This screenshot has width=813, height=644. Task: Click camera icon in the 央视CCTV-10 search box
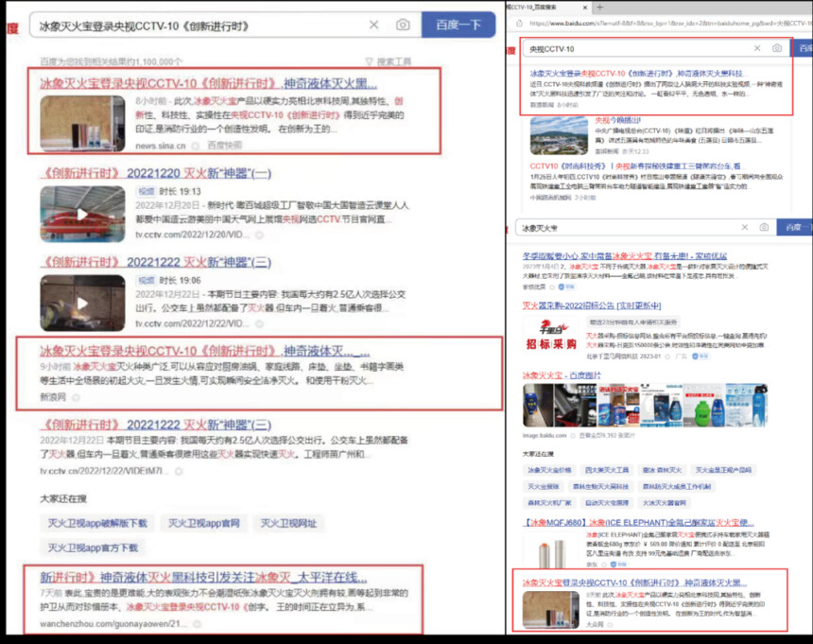tap(777, 48)
